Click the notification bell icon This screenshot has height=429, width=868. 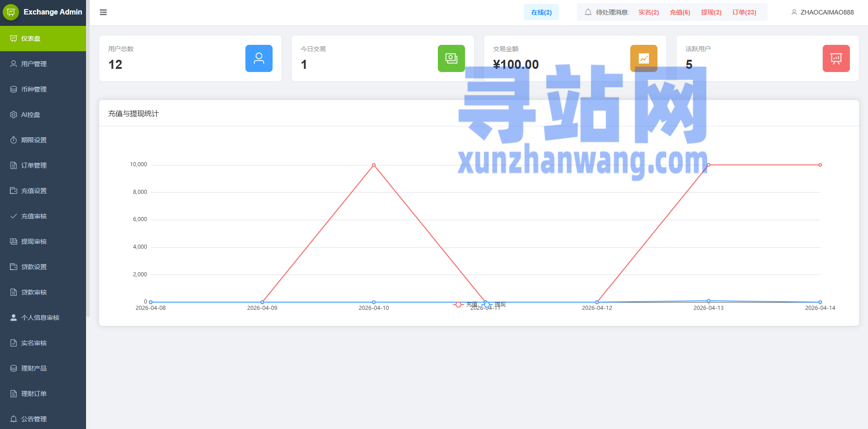(588, 12)
